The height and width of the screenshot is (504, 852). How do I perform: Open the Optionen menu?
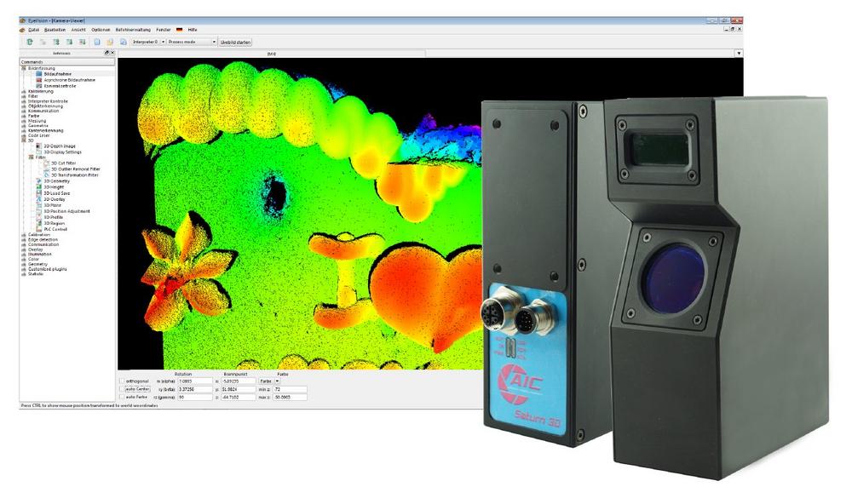101,29
